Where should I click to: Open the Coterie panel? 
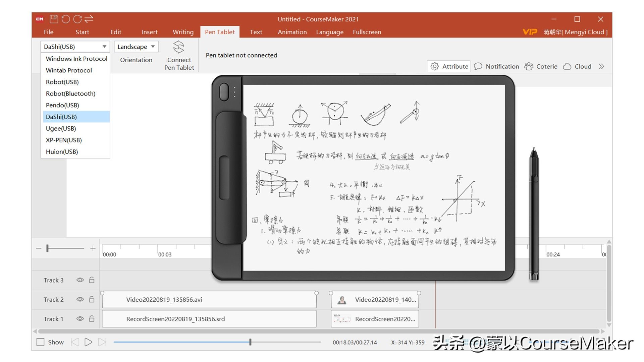tap(541, 66)
